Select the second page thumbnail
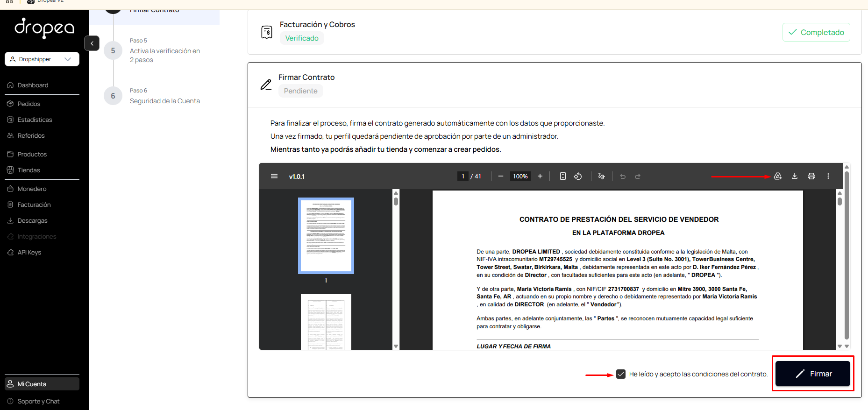The height and width of the screenshot is (410, 868). (326, 322)
